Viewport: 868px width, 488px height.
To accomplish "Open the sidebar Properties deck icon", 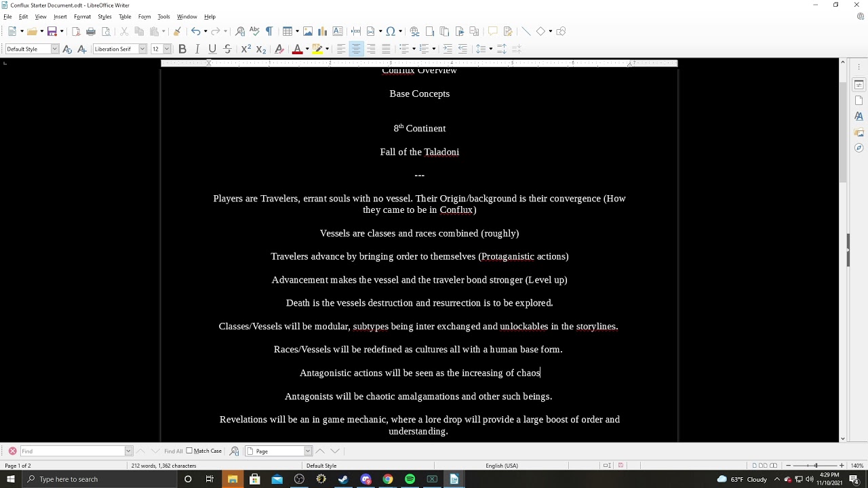I will tap(859, 85).
